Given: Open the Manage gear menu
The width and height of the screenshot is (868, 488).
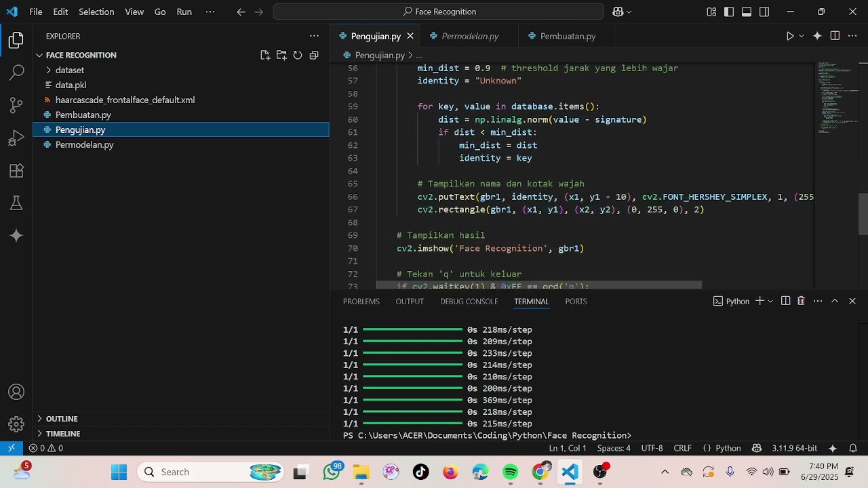Looking at the screenshot, I should tap(16, 424).
